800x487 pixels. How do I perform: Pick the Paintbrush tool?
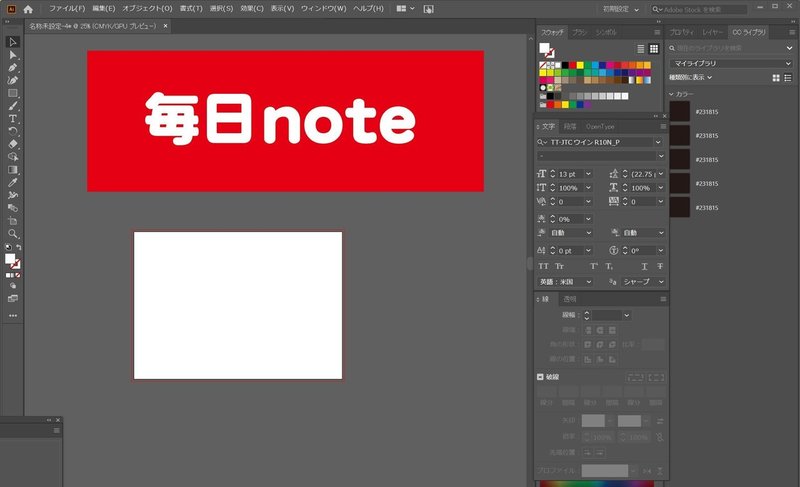click(x=13, y=106)
